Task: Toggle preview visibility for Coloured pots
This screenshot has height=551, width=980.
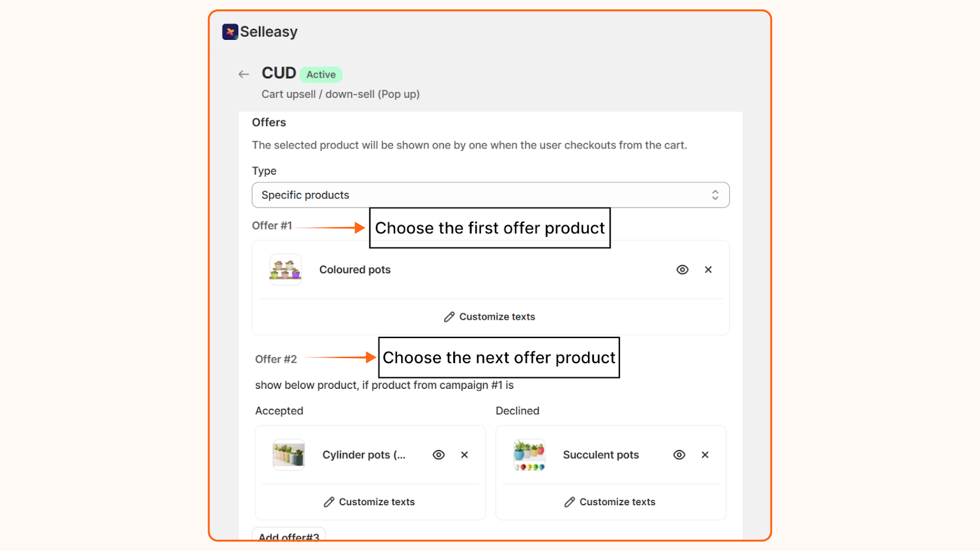Action: click(682, 269)
